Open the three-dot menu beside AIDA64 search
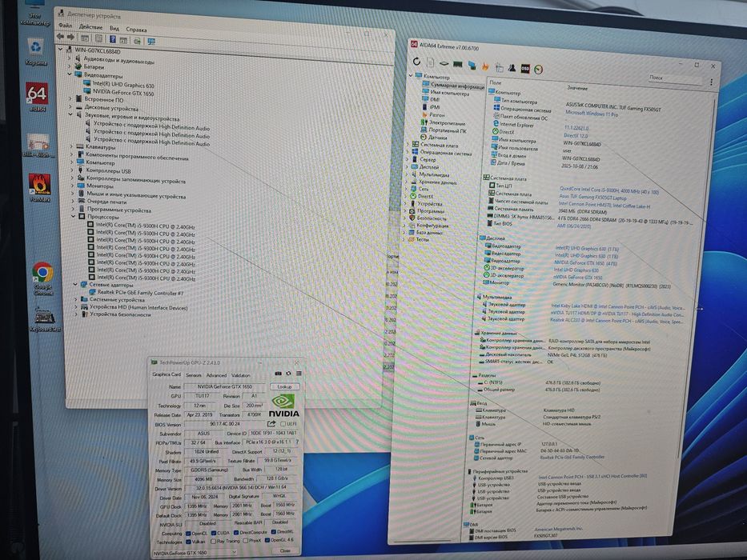The height and width of the screenshot is (560, 747). [711, 82]
